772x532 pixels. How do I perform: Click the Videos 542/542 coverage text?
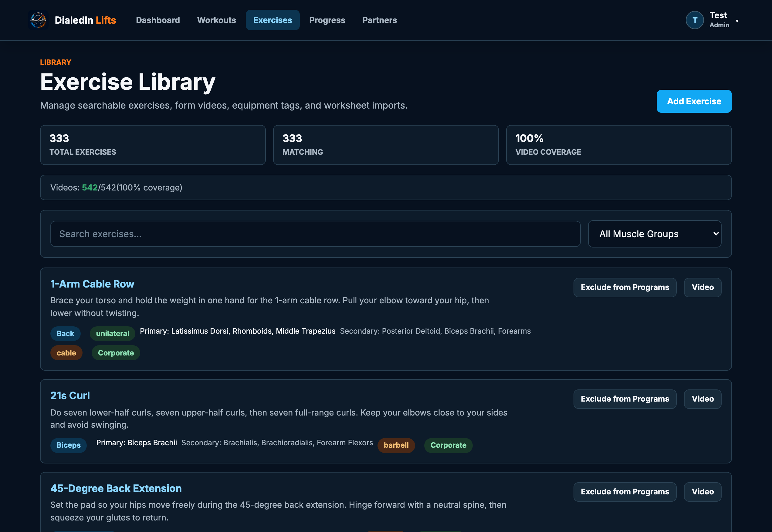(x=117, y=187)
